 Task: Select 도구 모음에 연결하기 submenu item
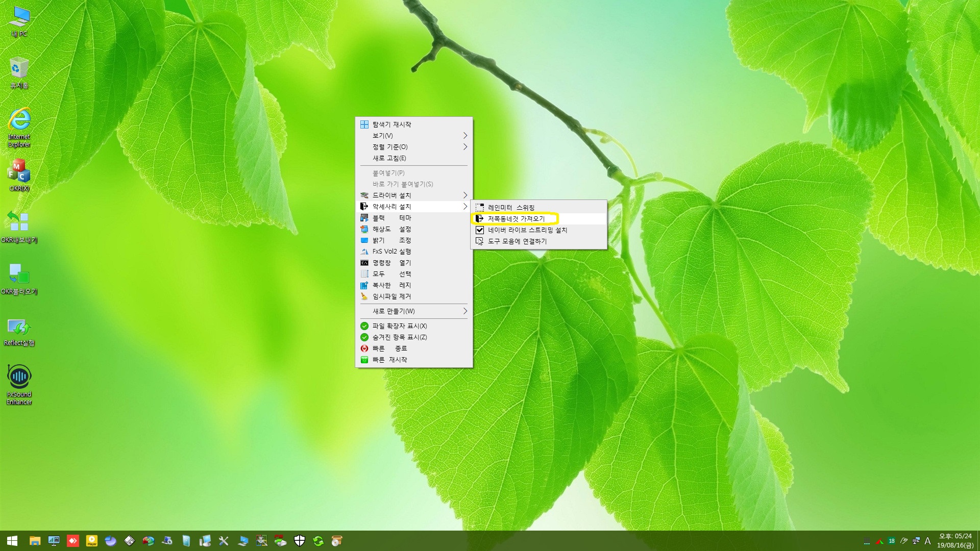click(x=539, y=241)
